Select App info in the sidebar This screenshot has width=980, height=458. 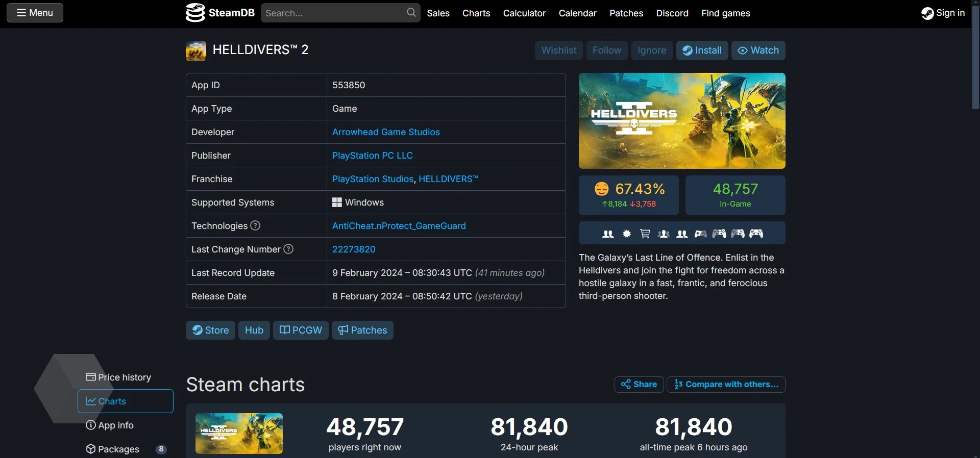coord(125,425)
